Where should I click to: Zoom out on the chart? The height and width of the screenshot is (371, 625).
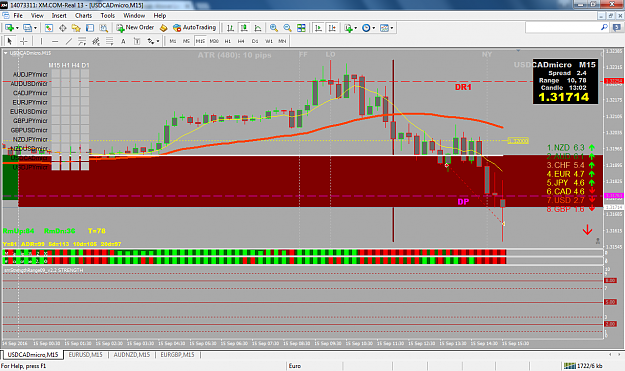pos(287,28)
